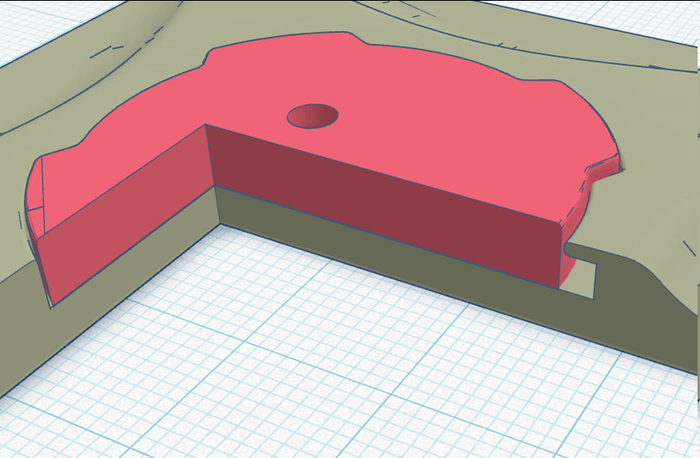
Task: Click the stepped notch on red shape's right rim
Action: tap(598, 168)
